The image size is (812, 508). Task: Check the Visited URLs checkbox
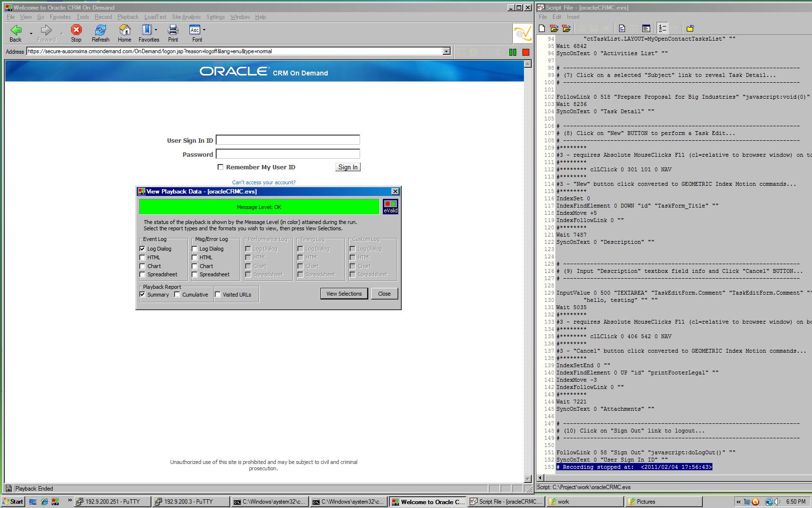[x=217, y=294]
